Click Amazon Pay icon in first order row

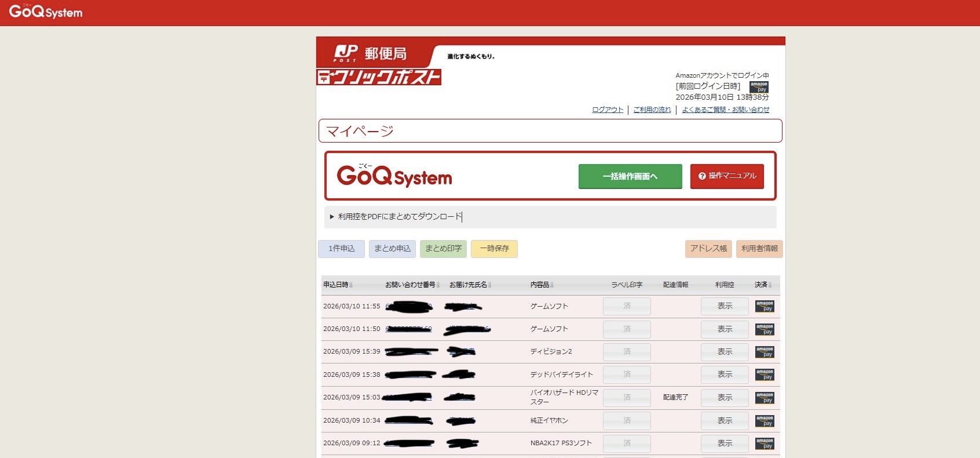[765, 306]
